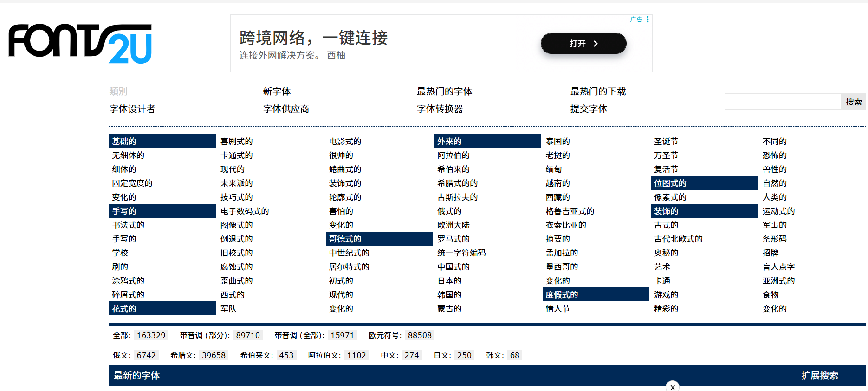Click the 中文 font count 274
The width and height of the screenshot is (868, 391).
pos(411,355)
